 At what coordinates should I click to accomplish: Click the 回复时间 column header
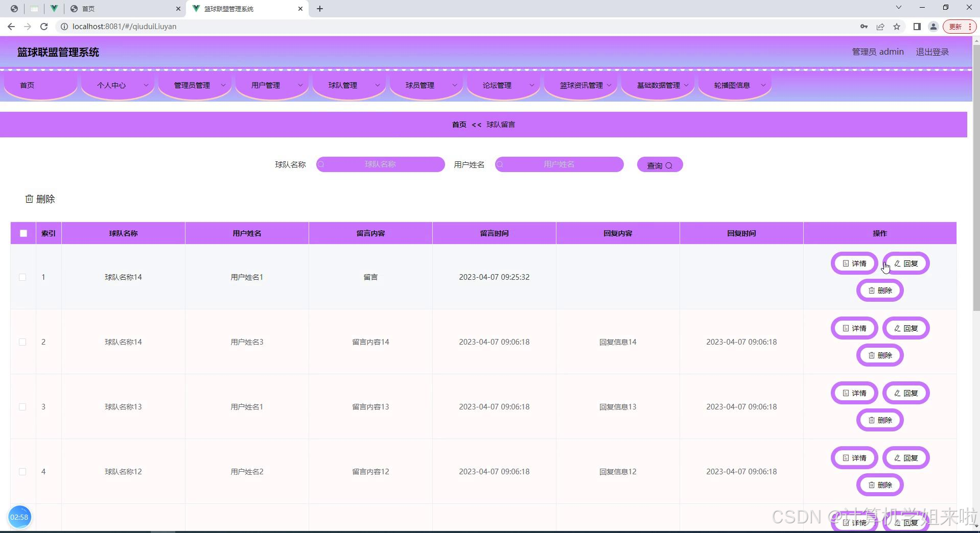741,233
